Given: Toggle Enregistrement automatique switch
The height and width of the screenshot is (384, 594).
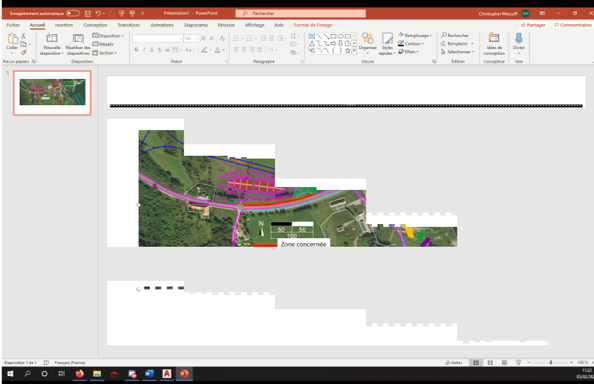Looking at the screenshot, I should 73,13.
